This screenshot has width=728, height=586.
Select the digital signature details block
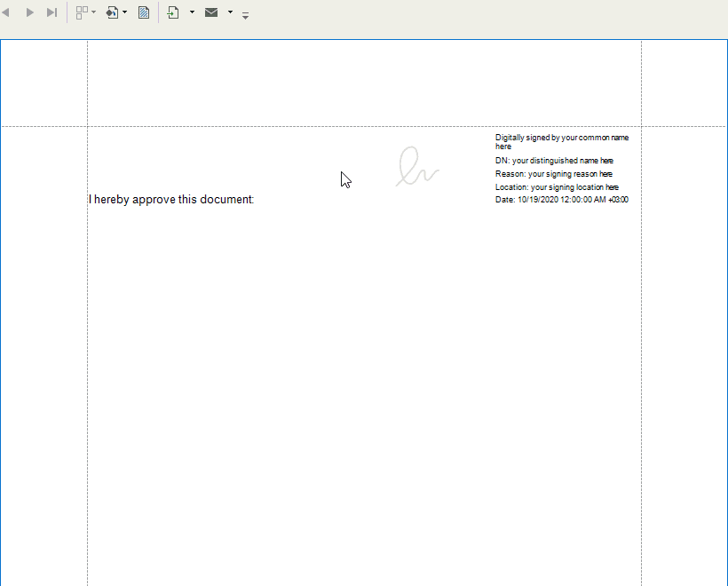tap(561, 169)
